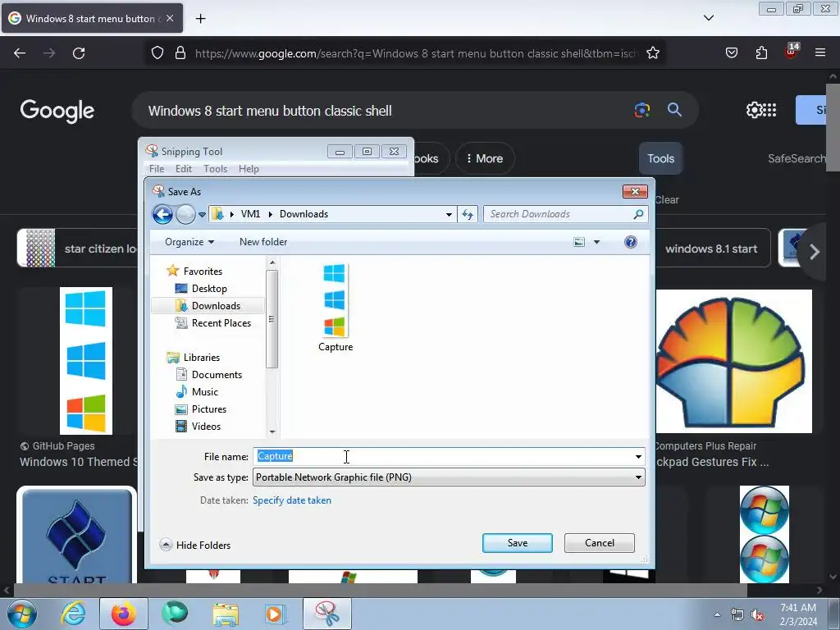The height and width of the screenshot is (630, 840).
Task: Click the site padlock icon in URL bar
Action: (180, 53)
